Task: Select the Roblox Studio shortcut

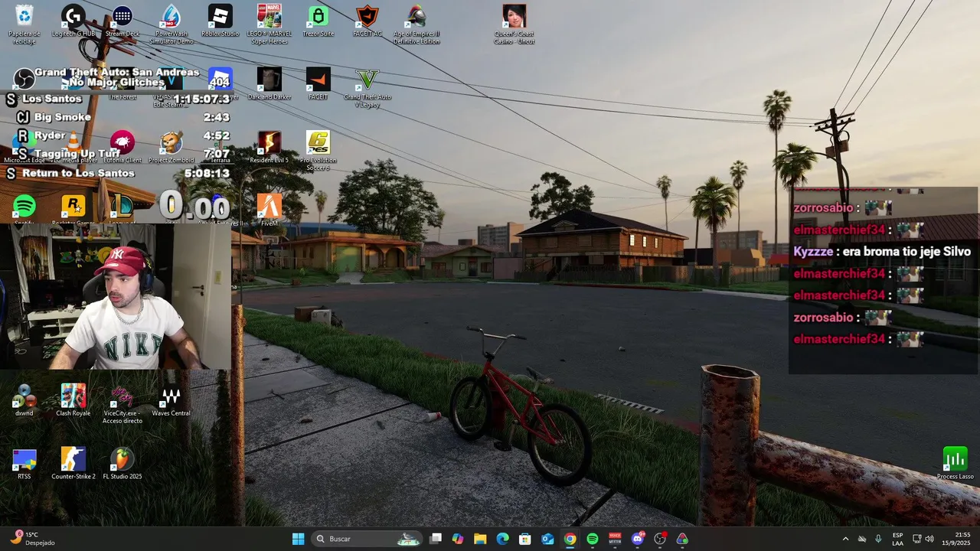Action: (x=220, y=21)
